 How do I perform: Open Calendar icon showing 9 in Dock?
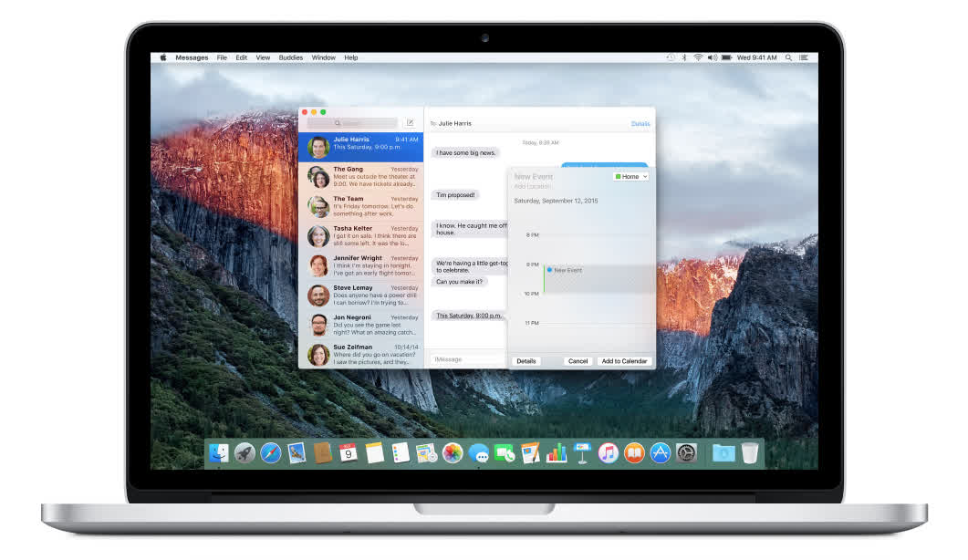[349, 454]
